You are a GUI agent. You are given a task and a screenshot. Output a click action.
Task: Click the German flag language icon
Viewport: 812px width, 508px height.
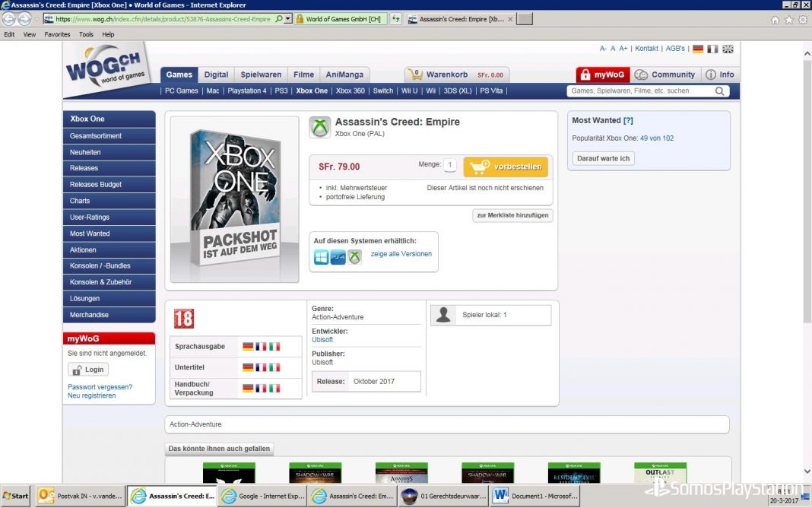[697, 49]
